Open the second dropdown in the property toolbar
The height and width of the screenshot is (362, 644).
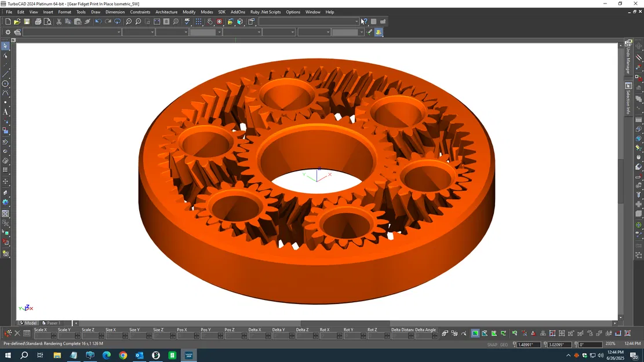pos(139,32)
